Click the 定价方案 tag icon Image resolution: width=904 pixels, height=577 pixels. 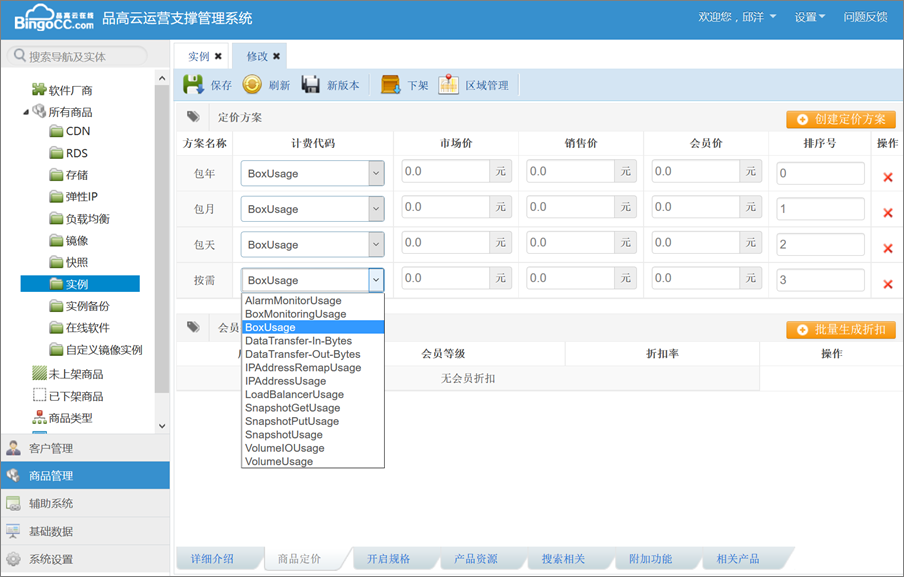(x=193, y=117)
